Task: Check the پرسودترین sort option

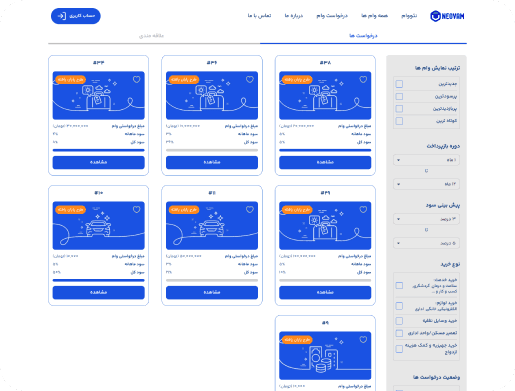Action: click(x=399, y=96)
